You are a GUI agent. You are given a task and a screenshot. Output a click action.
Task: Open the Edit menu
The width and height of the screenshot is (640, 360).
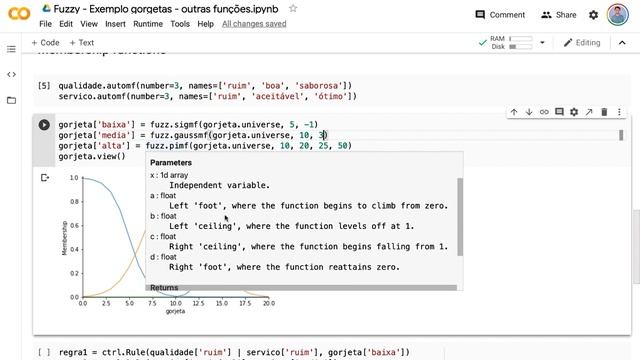tap(66, 24)
